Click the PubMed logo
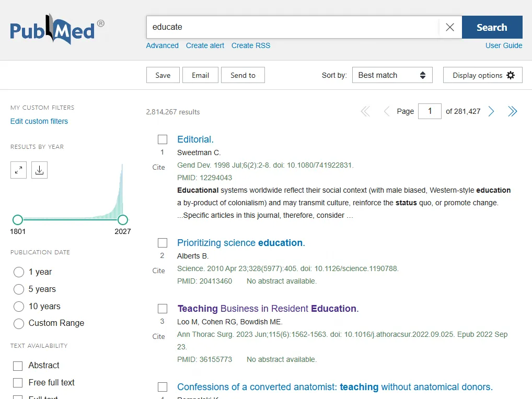The width and height of the screenshot is (532, 399). pyautogui.click(x=57, y=29)
